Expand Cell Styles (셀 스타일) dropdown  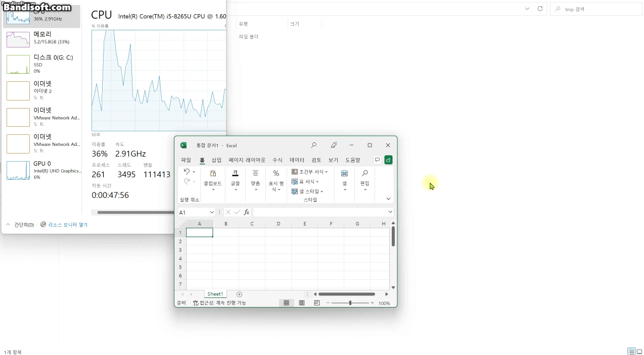(322, 191)
